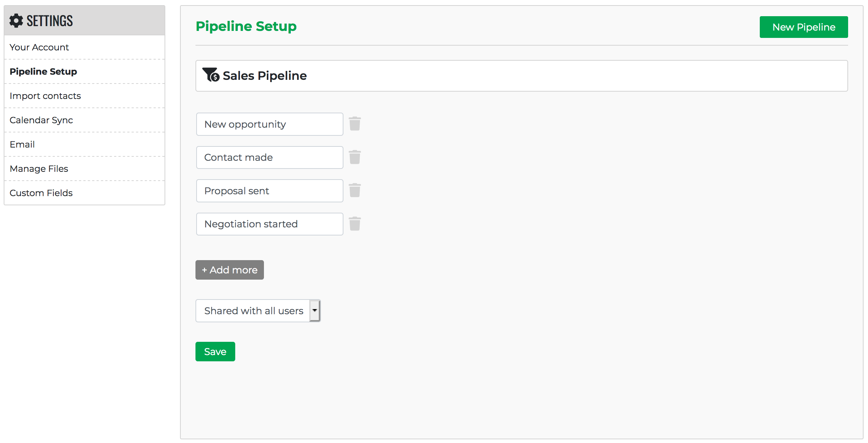Delete the Proposal sent stage via trash icon
This screenshot has width=868, height=443.
point(354,191)
